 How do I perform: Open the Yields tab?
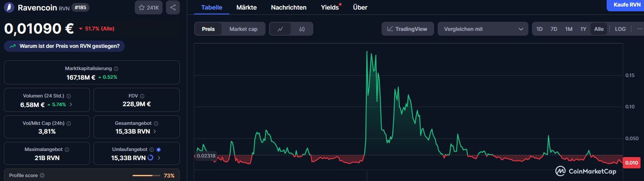(330, 7)
